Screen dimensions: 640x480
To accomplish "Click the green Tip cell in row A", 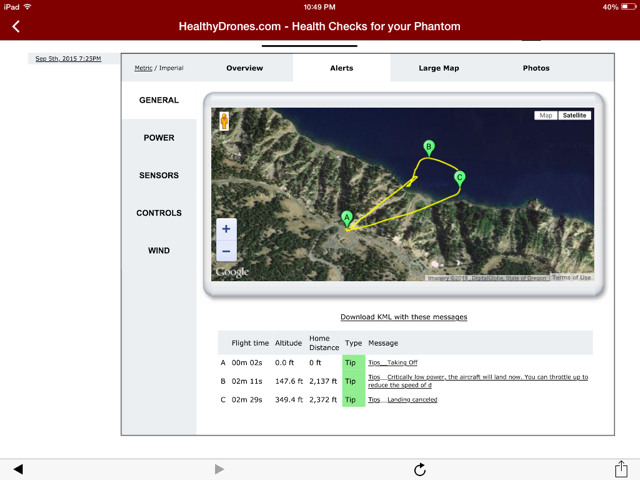I will 353,362.
